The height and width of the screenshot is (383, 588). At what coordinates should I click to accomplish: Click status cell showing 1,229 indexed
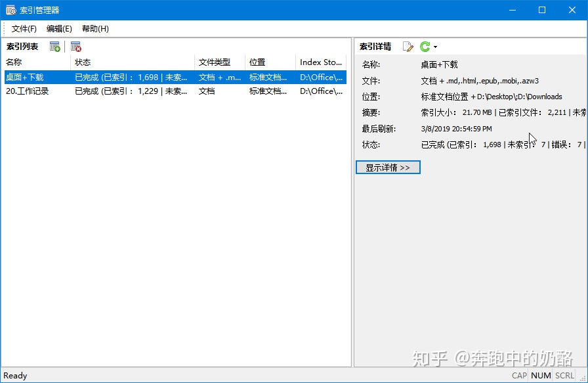[131, 91]
